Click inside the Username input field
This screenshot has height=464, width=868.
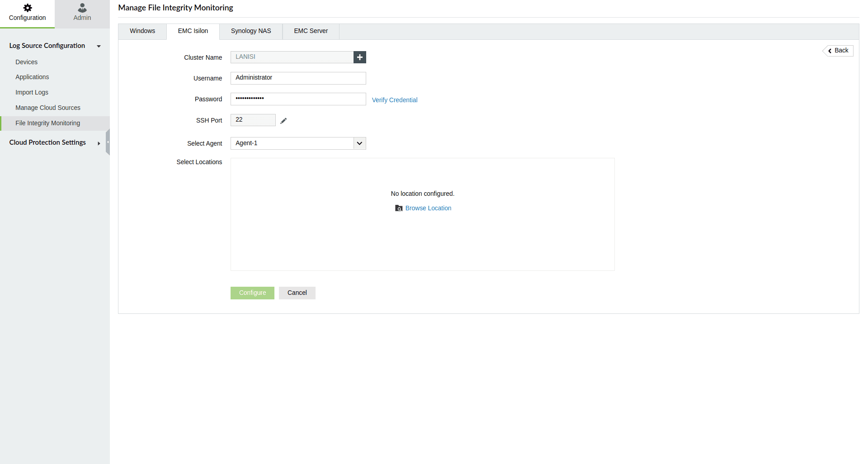(297, 78)
